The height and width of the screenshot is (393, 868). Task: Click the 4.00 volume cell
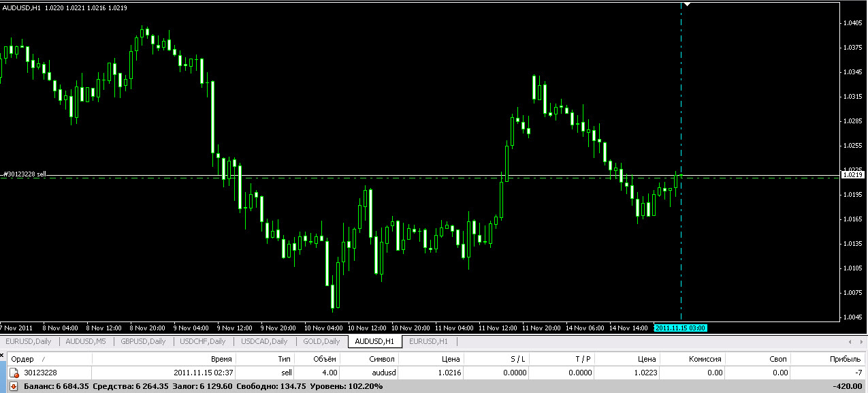tap(330, 373)
